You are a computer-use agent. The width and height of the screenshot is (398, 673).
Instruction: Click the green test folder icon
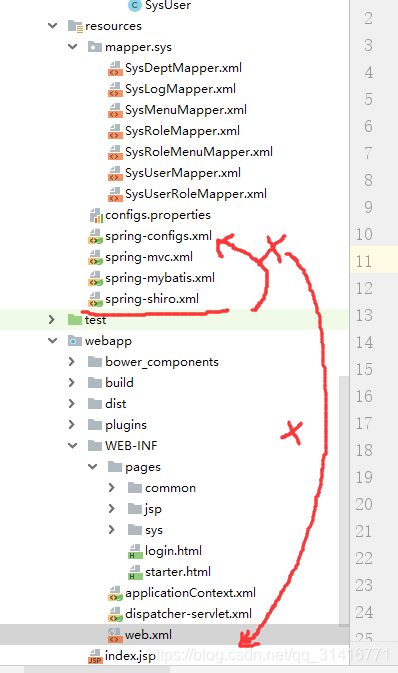pyautogui.click(x=75, y=320)
